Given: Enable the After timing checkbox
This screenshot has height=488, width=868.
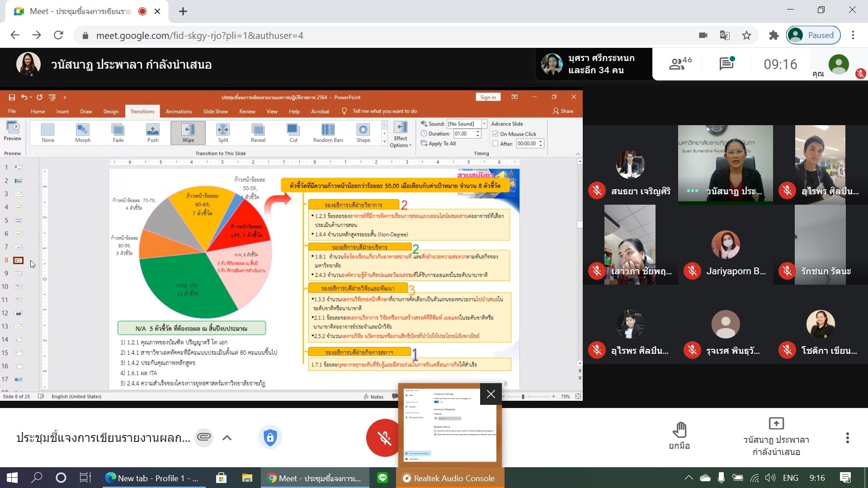Looking at the screenshot, I should click(x=495, y=144).
